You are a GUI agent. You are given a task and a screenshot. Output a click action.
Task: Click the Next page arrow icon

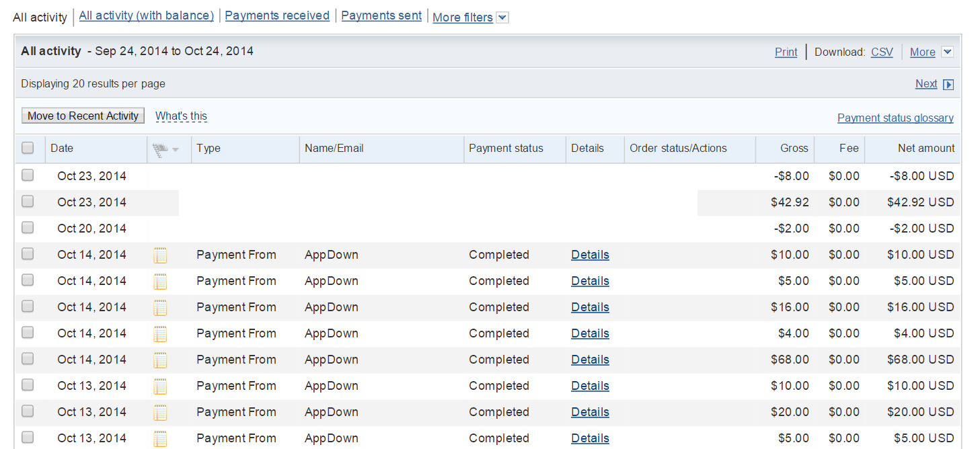tap(948, 85)
